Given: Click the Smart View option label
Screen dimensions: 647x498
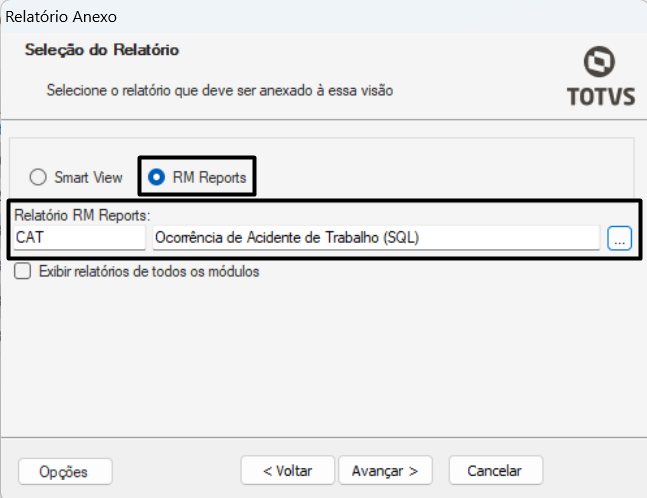Looking at the screenshot, I should (x=88, y=177).
